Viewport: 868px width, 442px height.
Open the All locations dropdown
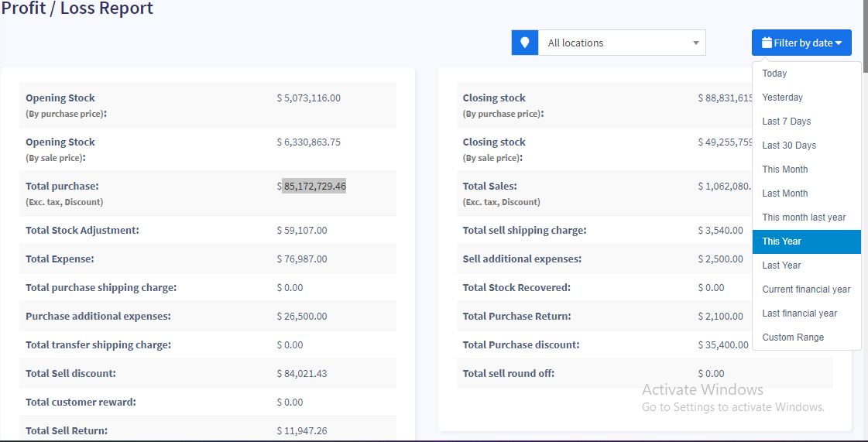622,43
